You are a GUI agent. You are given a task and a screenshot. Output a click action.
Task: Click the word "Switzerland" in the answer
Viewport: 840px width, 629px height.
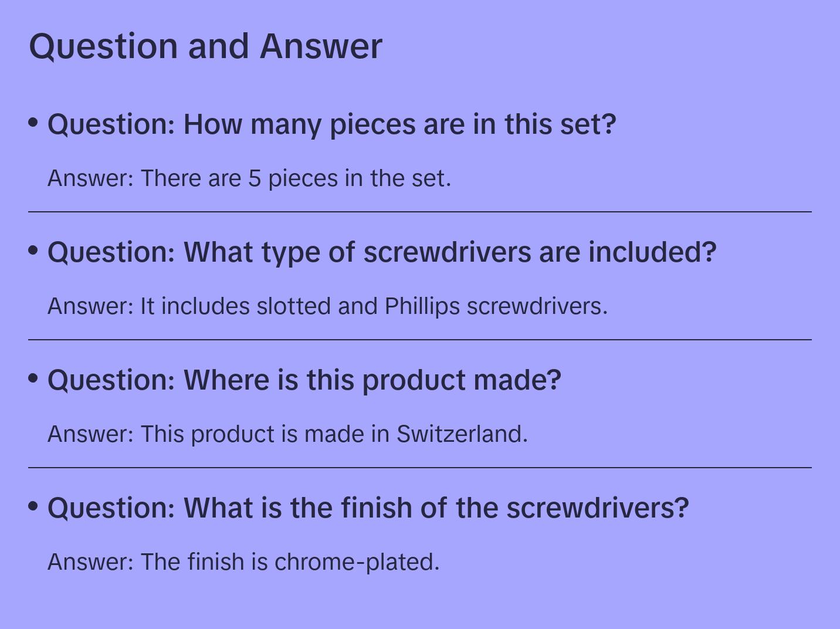pyautogui.click(x=462, y=434)
